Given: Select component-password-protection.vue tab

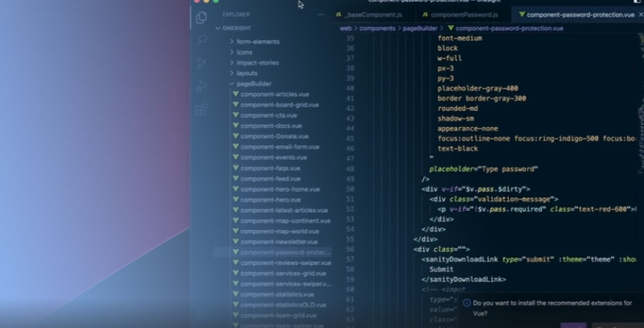Looking at the screenshot, I should tap(580, 15).
